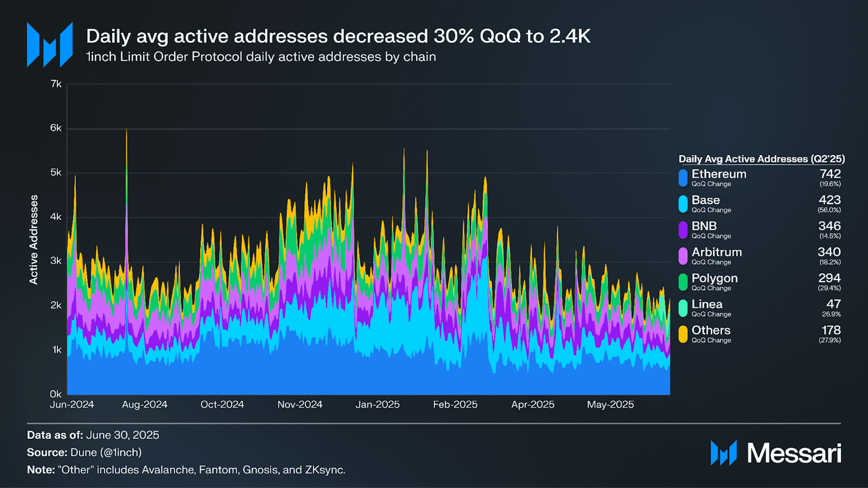
Task: Click the Arbitrum violet legend swatch
Action: point(683,256)
